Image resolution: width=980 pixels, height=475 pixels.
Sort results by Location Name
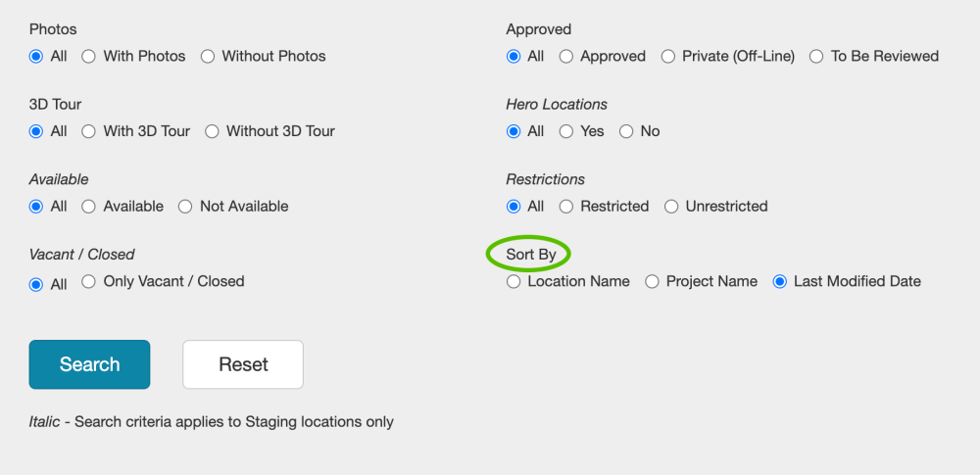[514, 282]
